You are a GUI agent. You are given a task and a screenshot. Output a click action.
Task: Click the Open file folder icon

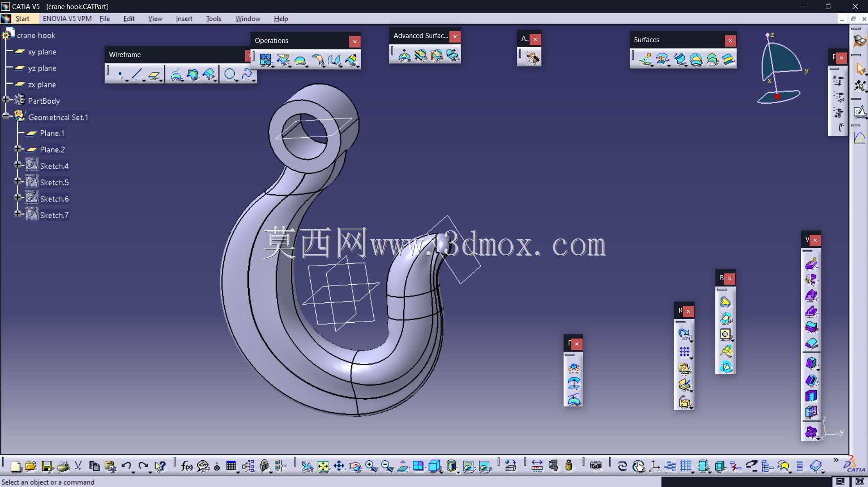tap(31, 466)
